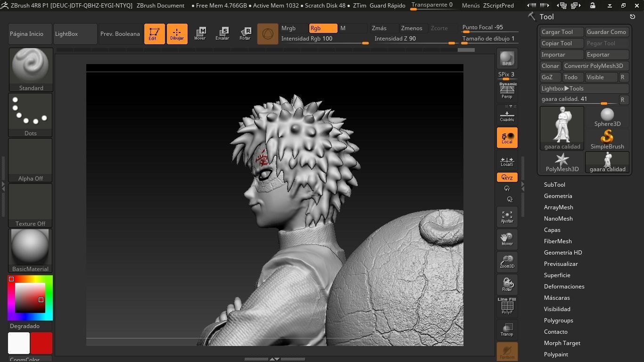Expand the NanoMesh section
644x362 pixels.
(558, 219)
